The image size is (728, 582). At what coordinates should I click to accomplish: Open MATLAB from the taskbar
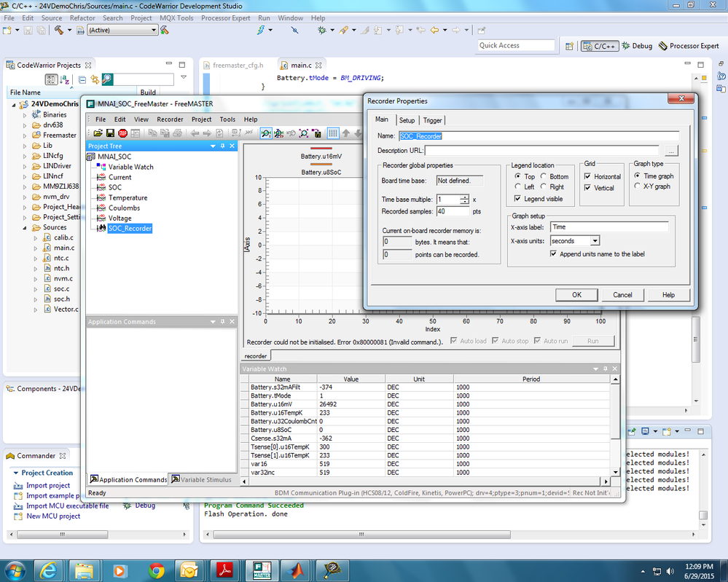pyautogui.click(x=297, y=570)
